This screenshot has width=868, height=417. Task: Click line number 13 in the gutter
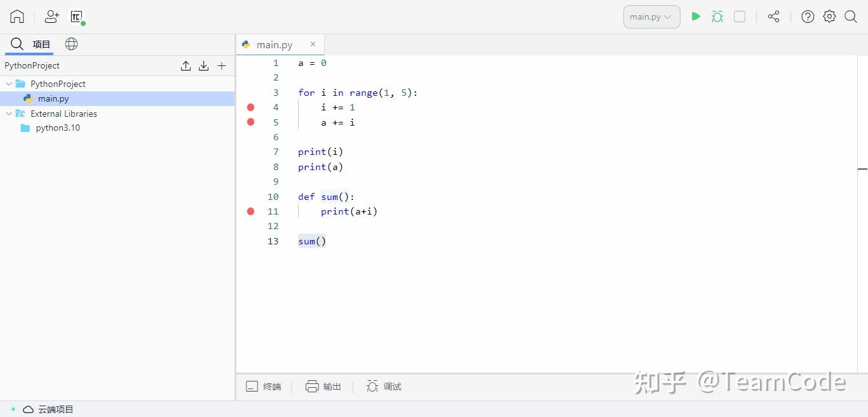point(273,241)
